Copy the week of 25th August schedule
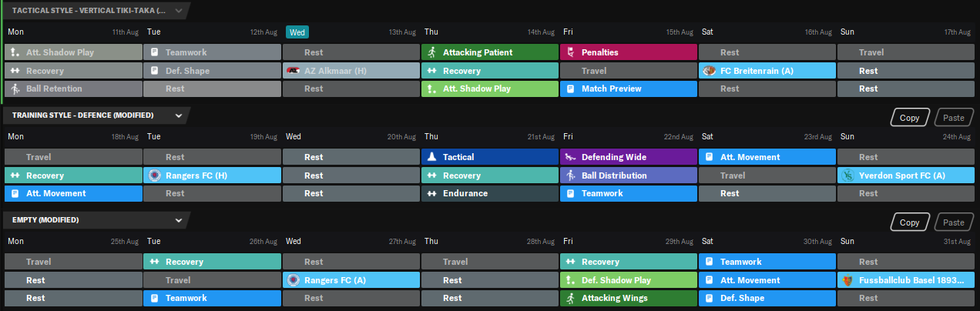This screenshot has width=980, height=311. (910, 222)
